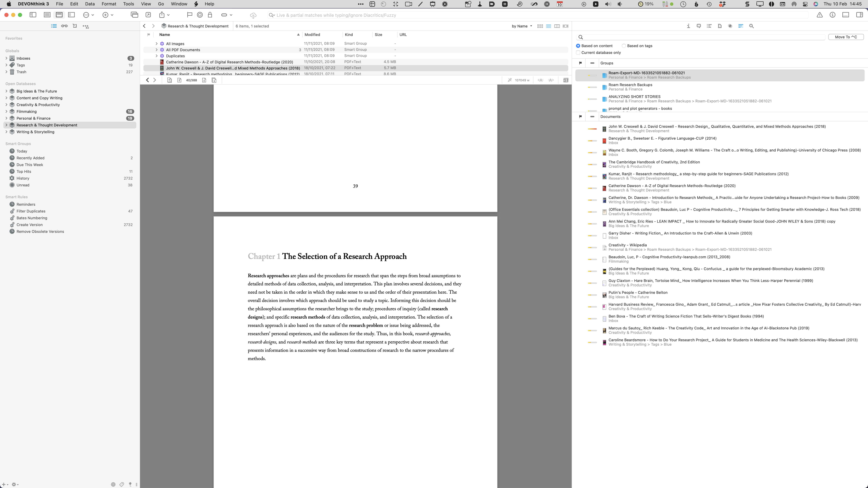Expand the Filmmaking database
The width and height of the screenshot is (868, 488).
[6, 111]
